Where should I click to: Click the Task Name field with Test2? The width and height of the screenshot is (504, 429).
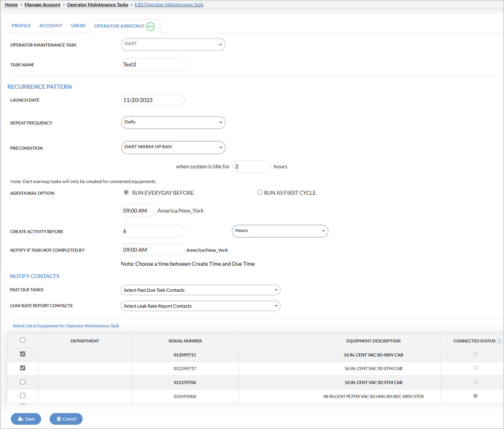tap(153, 64)
